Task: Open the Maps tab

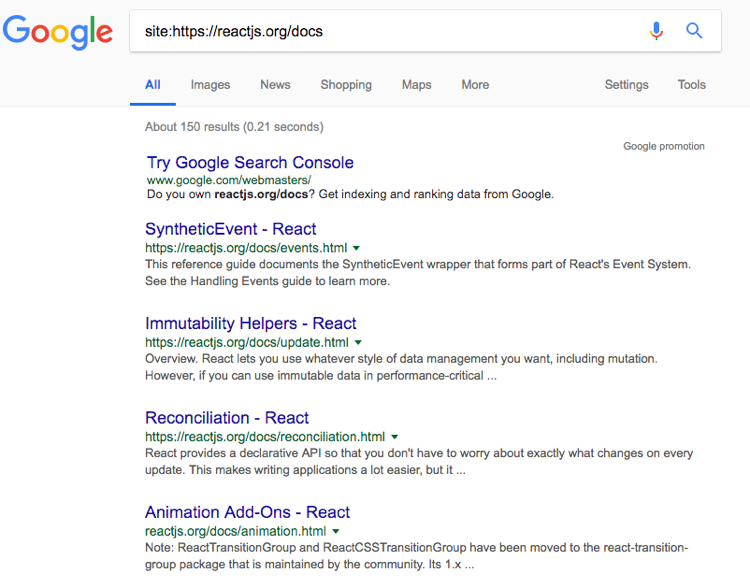Action: pos(416,85)
